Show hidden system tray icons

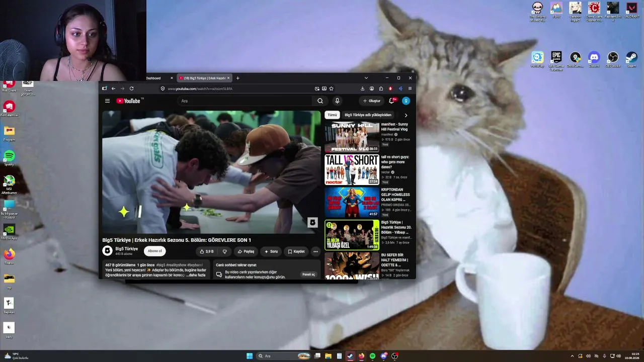point(572,356)
